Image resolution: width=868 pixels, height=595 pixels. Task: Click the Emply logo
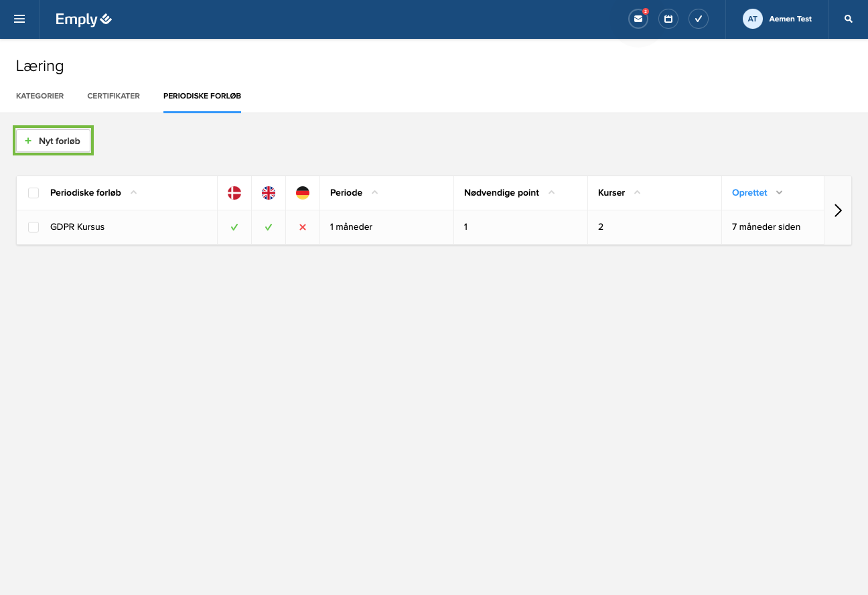[x=84, y=19]
